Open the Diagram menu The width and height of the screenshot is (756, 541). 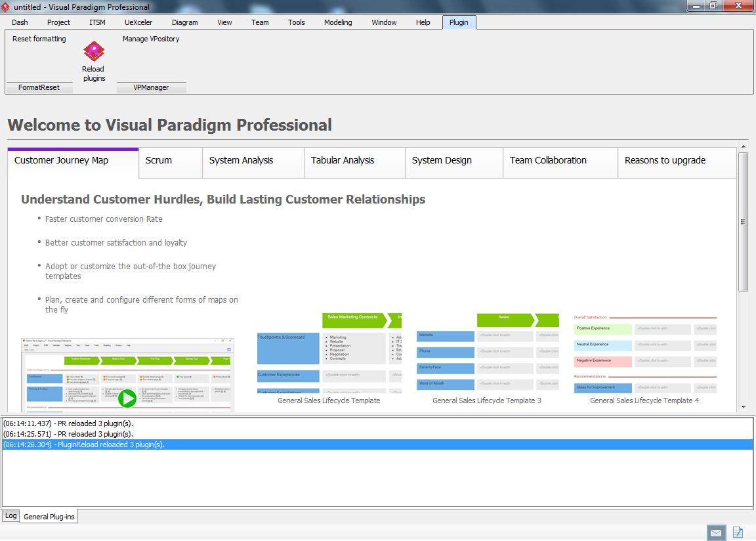coord(184,22)
